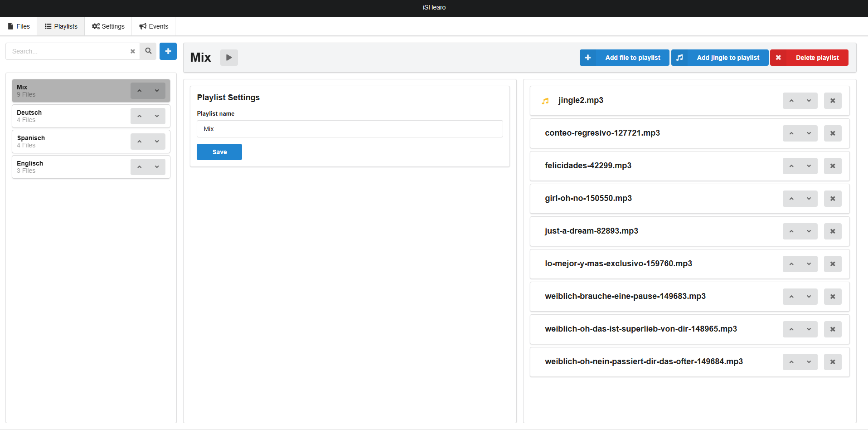Image resolution: width=868 pixels, height=430 pixels.
Task: Move Englisch playlist up in list
Action: (140, 167)
